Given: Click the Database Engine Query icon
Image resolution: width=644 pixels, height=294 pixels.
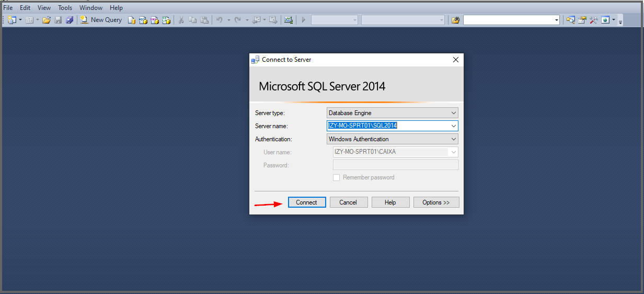Looking at the screenshot, I should (131, 20).
